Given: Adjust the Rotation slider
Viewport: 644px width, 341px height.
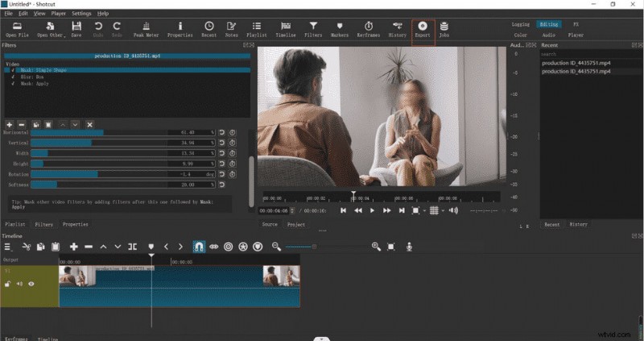Looking at the screenshot, I should (x=123, y=174).
